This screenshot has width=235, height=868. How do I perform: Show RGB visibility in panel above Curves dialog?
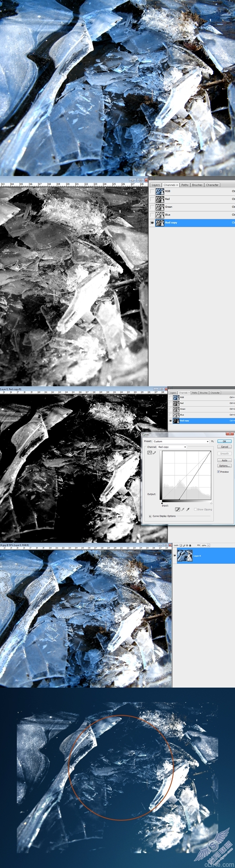[x=170, y=397]
